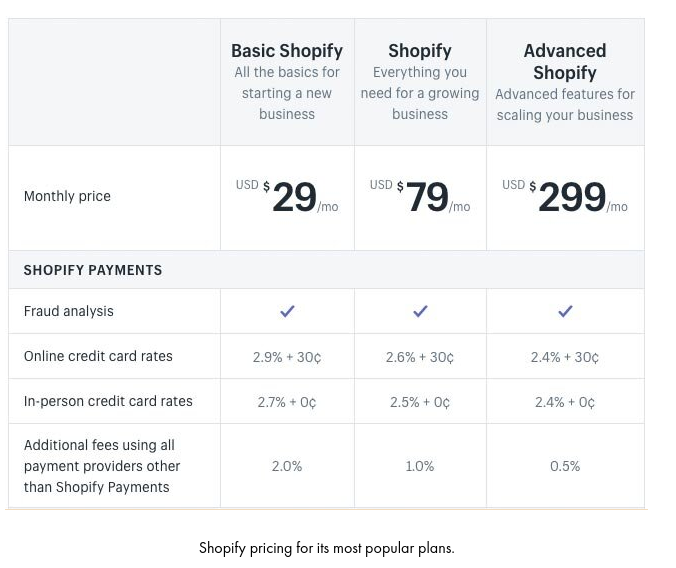Click the 2.0% additional fee value
This screenshot has height=568, width=676.
(287, 466)
